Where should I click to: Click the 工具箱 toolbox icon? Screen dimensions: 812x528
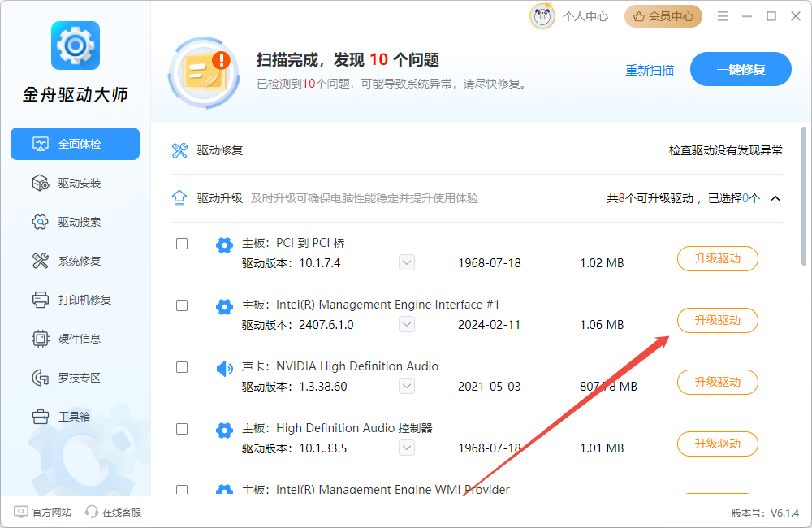click(x=41, y=417)
